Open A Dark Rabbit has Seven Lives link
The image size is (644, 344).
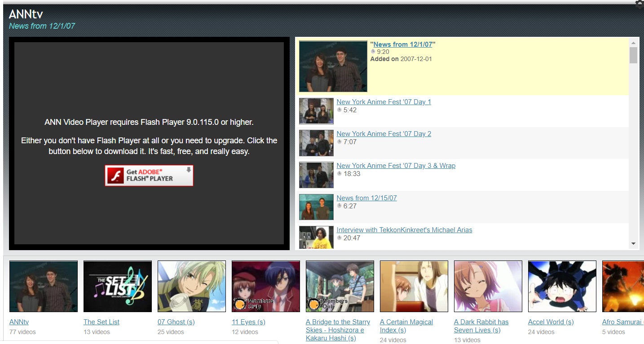pyautogui.click(x=481, y=326)
